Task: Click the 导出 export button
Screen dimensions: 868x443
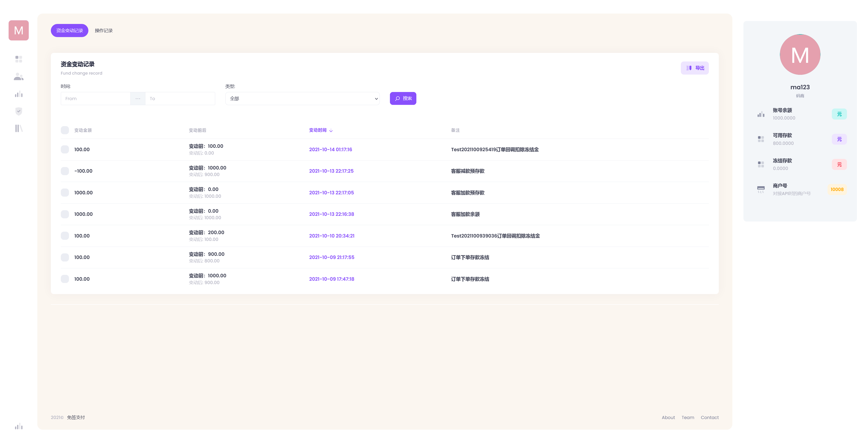Action: coord(694,68)
